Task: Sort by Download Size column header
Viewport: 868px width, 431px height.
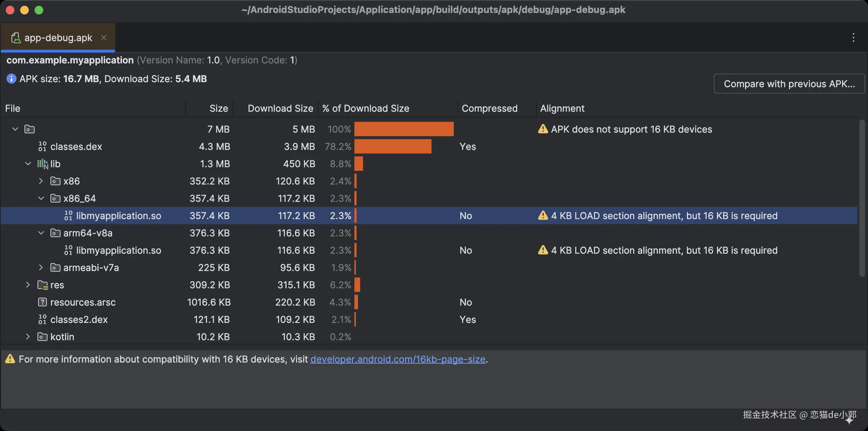Action: [x=280, y=108]
